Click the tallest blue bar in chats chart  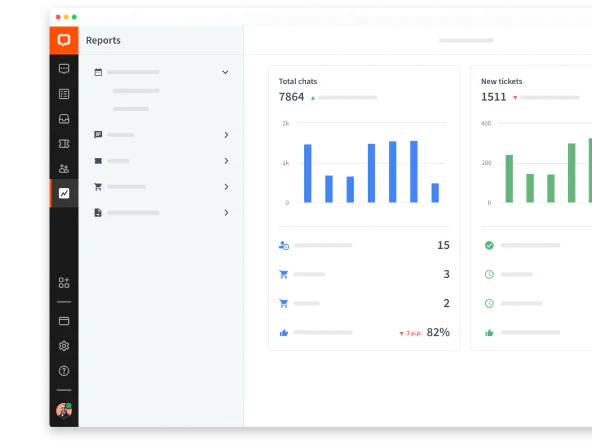414,172
